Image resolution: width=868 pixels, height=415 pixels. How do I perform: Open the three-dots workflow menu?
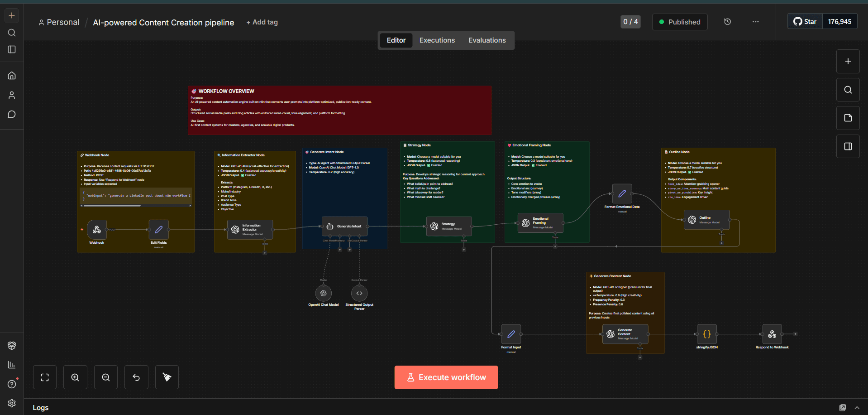[x=756, y=22]
